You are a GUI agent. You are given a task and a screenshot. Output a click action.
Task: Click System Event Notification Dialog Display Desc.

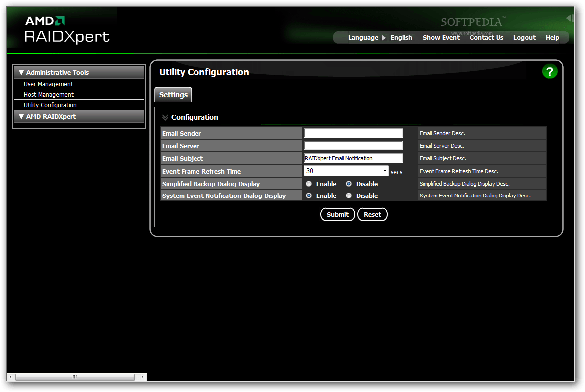coord(475,196)
